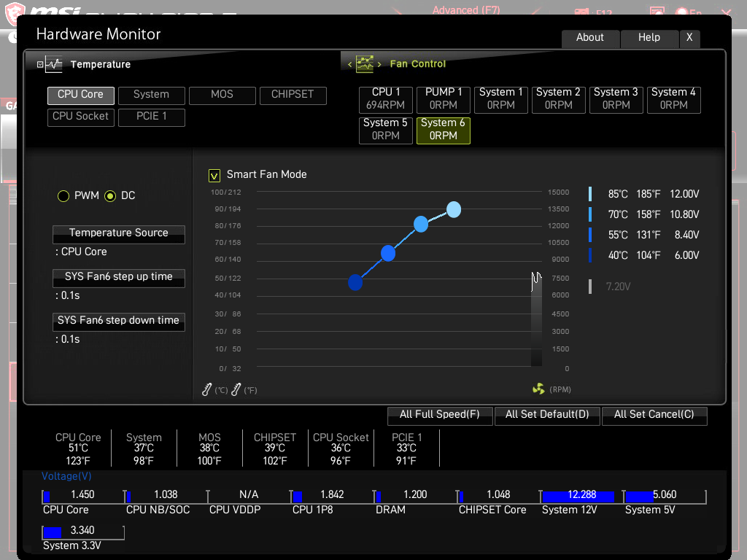
Task: Click the left arrow beside Fan Control
Action: click(349, 64)
